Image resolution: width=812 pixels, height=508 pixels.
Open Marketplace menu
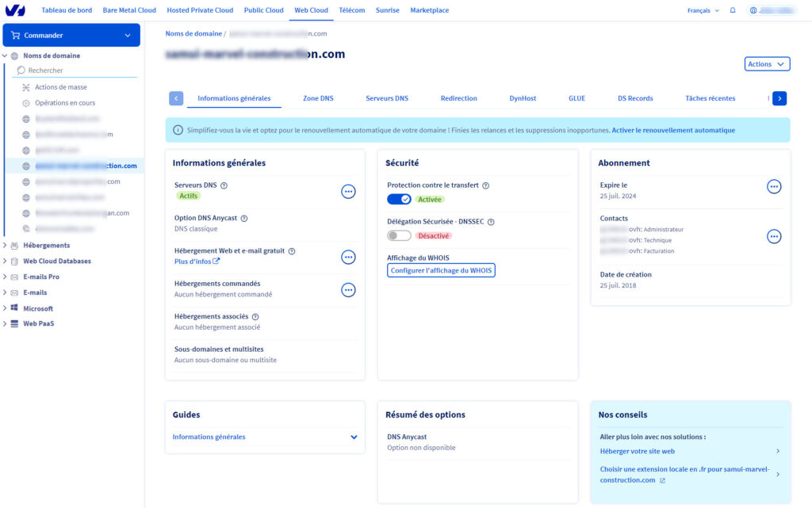(429, 10)
